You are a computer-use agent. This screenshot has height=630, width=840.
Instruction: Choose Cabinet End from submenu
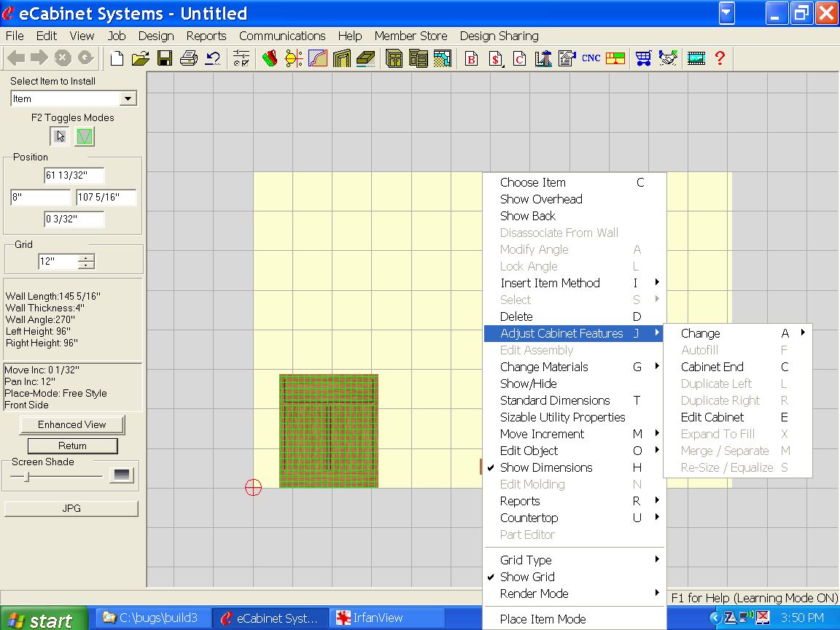738,367
